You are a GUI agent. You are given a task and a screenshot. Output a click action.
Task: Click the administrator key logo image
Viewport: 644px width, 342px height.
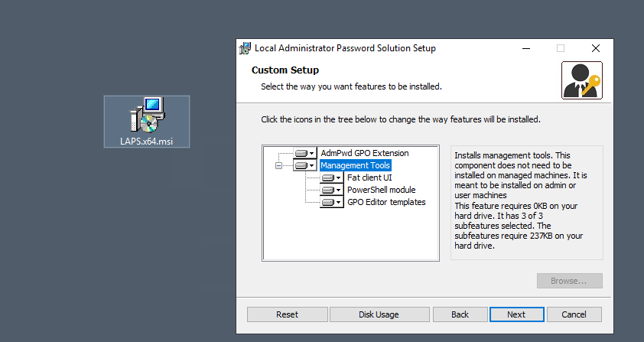click(582, 80)
